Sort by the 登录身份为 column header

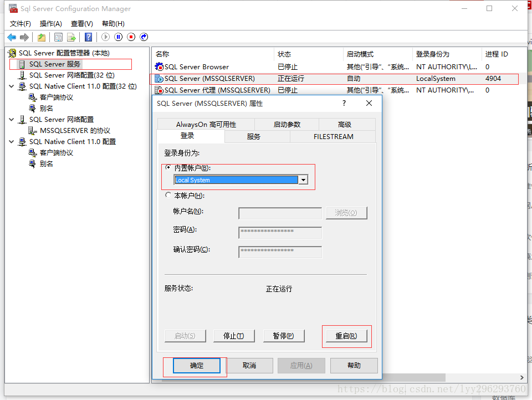coord(447,54)
